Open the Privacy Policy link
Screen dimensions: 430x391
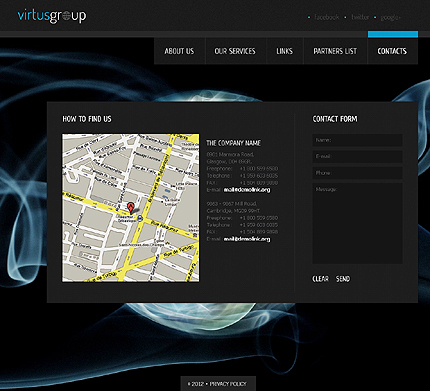point(228,384)
